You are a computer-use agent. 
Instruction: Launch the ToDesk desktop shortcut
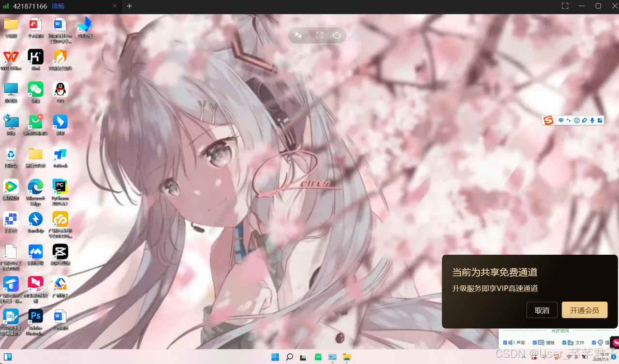(60, 157)
